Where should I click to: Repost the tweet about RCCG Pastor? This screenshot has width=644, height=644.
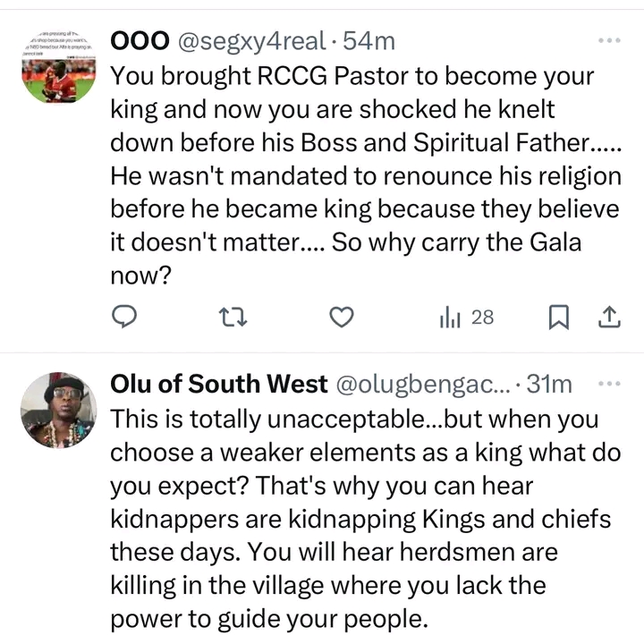click(x=233, y=317)
